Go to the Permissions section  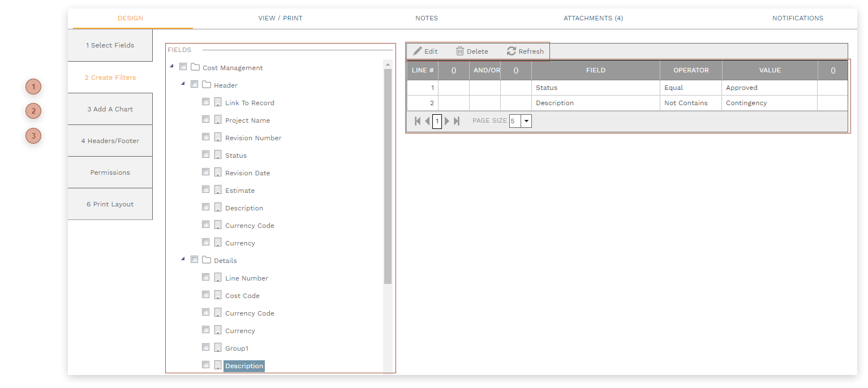(110, 173)
